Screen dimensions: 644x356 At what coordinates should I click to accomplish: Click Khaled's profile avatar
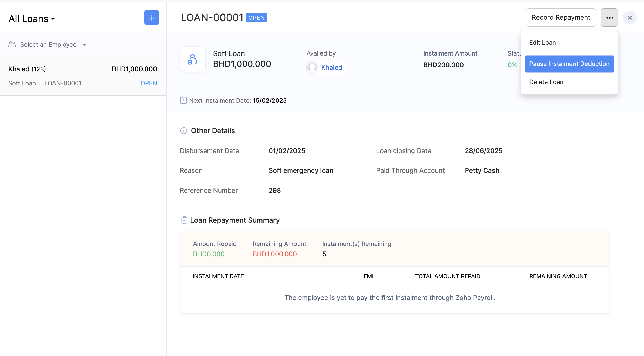point(313,67)
